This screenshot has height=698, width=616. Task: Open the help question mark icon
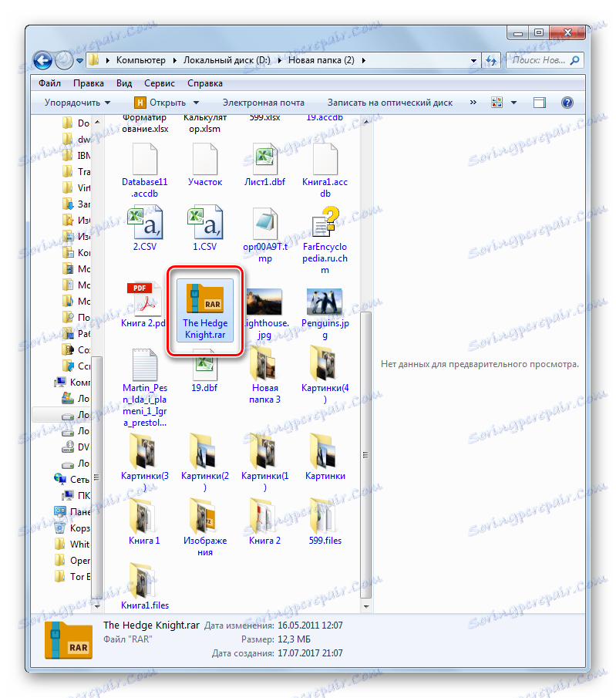point(567,103)
